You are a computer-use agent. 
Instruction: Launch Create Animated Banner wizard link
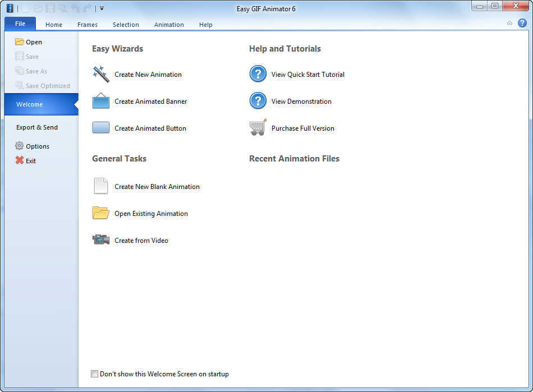(x=150, y=102)
